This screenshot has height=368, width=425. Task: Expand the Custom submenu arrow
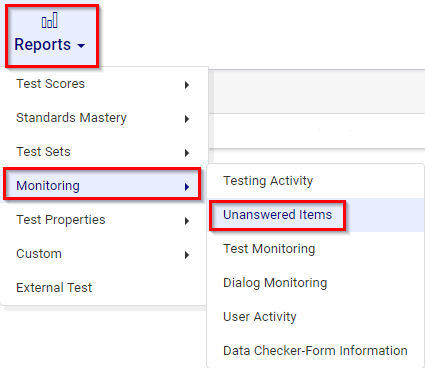(x=187, y=255)
